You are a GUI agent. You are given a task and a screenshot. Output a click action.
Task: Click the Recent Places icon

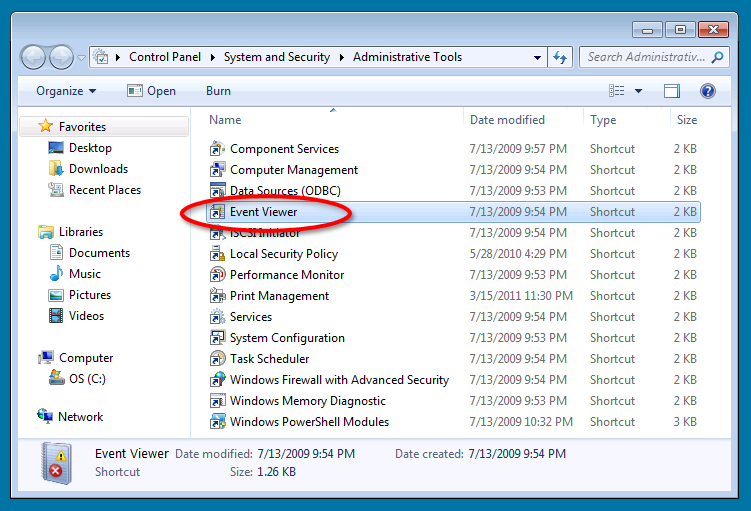56,190
